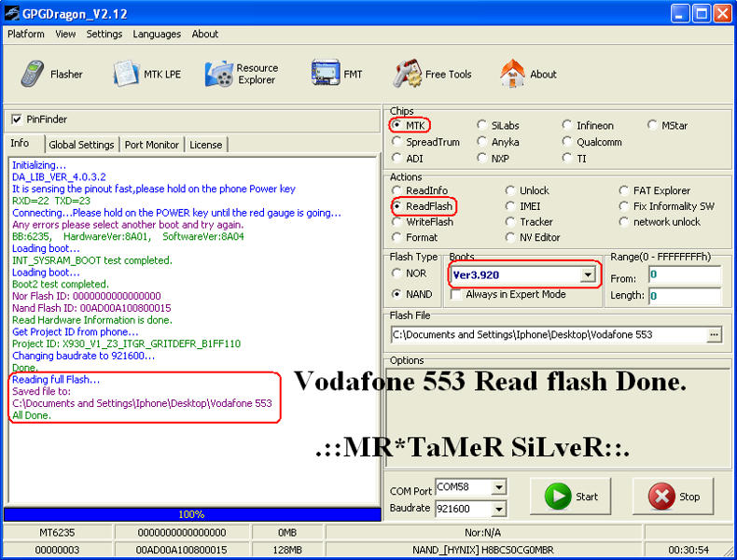Expand the COM Port dropdown
The width and height of the screenshot is (737, 560).
click(499, 487)
